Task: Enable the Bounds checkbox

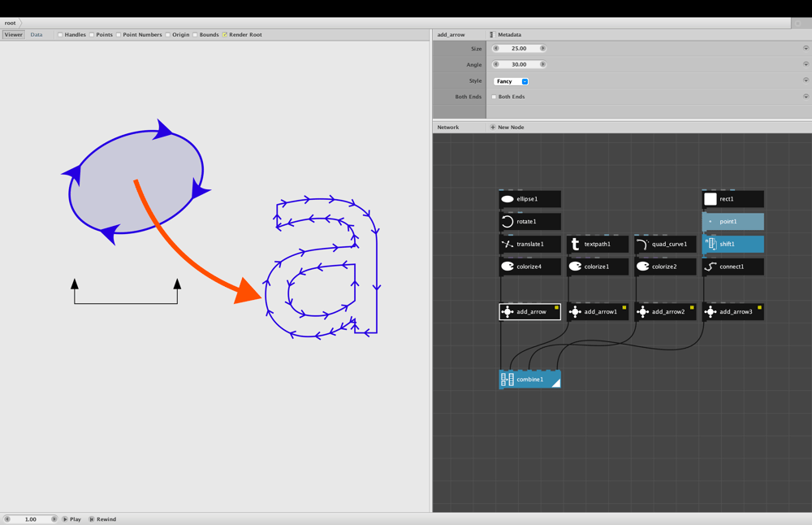Action: [195, 35]
